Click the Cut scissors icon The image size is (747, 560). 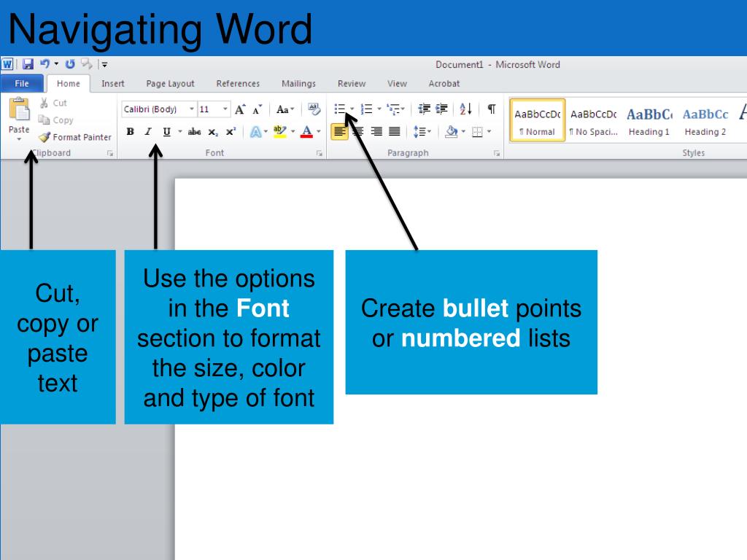[44, 103]
